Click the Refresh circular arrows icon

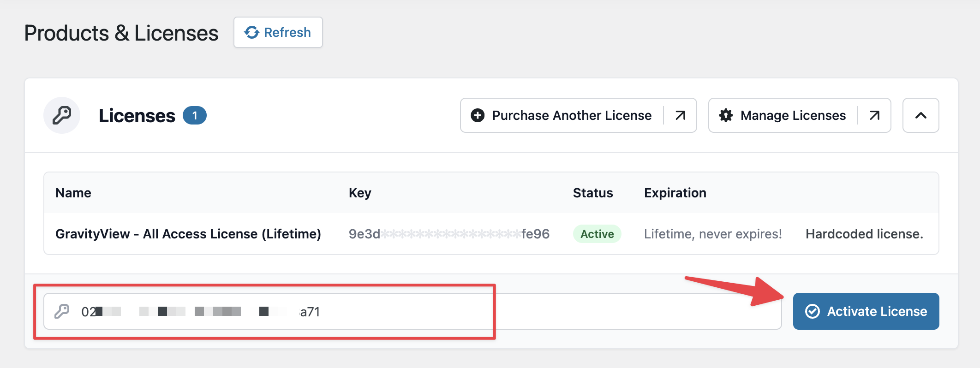[x=252, y=32]
